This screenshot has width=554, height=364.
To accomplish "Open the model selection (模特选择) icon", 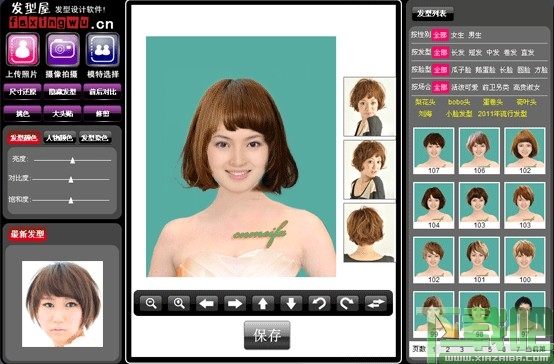I will tap(102, 49).
